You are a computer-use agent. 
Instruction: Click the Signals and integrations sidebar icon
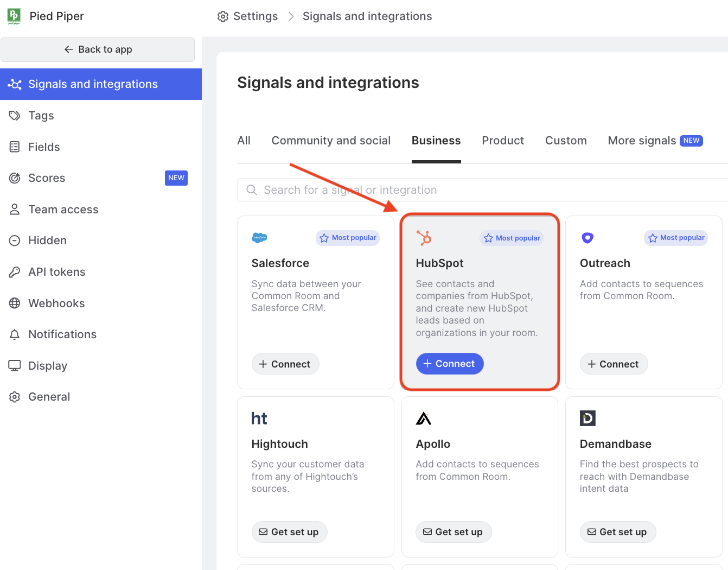tap(15, 84)
